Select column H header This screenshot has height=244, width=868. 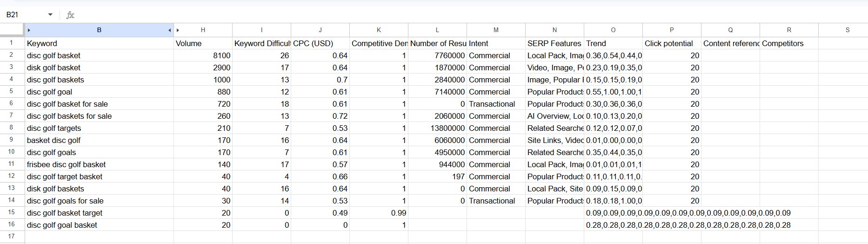click(x=203, y=30)
